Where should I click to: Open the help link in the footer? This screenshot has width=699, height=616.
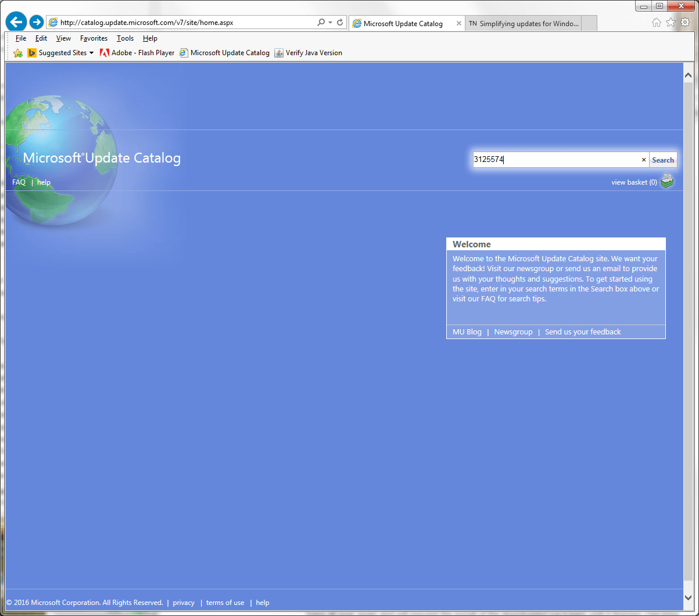point(263,603)
